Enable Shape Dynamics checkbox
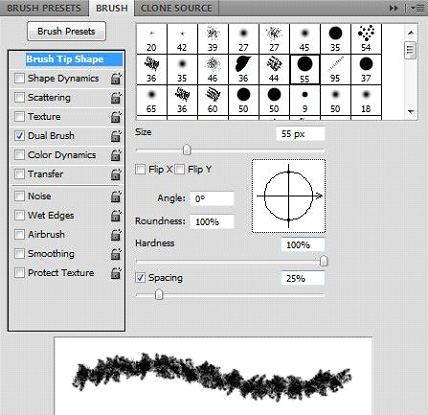 click(19, 78)
